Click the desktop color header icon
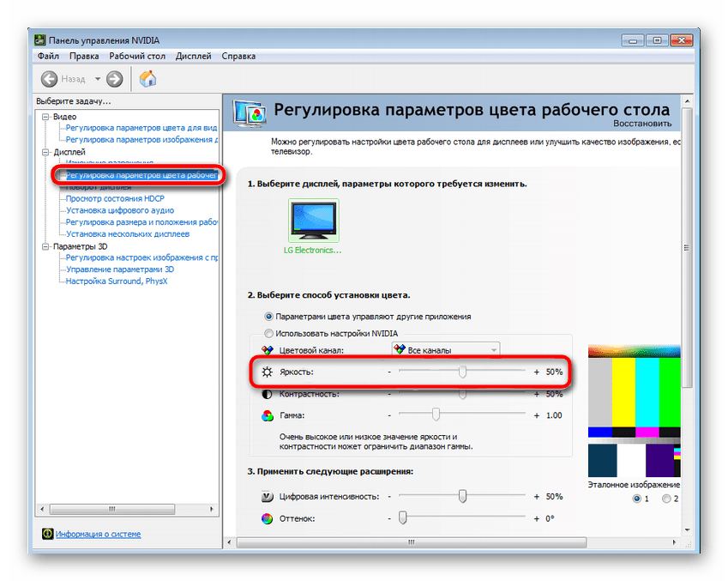728x581 pixels. [x=250, y=113]
